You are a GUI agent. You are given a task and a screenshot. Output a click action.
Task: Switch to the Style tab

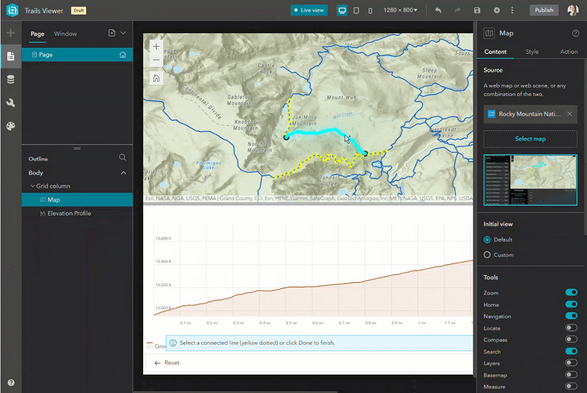click(532, 52)
